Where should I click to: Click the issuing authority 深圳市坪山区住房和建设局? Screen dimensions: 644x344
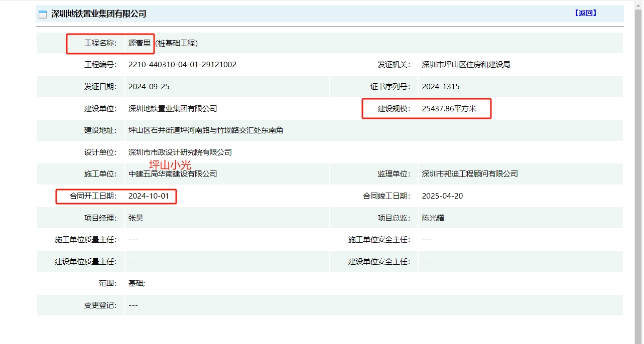pos(466,65)
